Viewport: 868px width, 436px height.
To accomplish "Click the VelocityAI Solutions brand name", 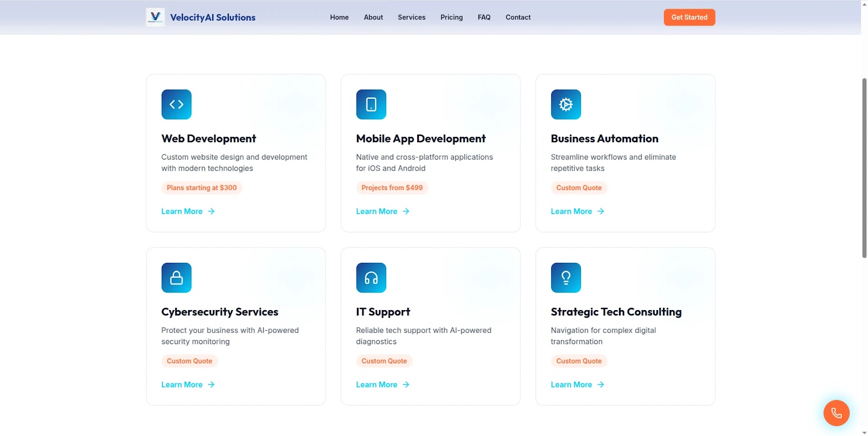I will (x=213, y=17).
